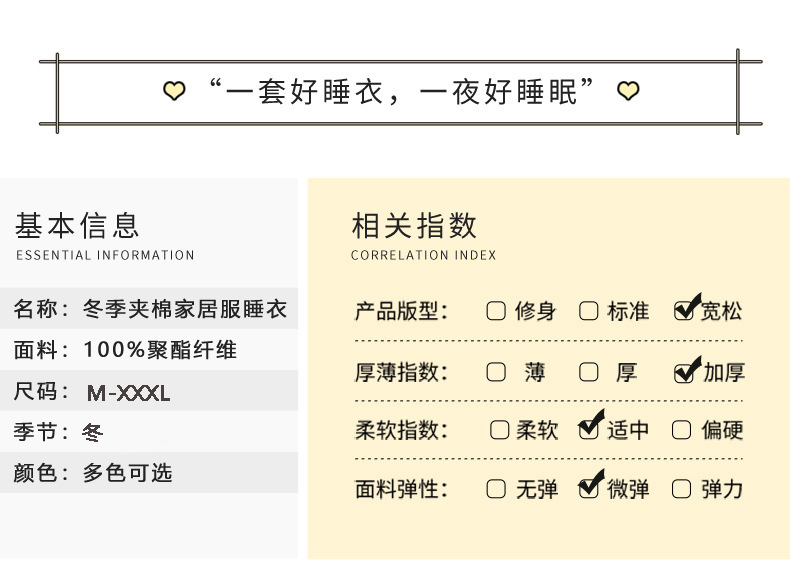Image resolution: width=790 pixels, height=577 pixels.
Task: Click the 基本信息 heading
Action: 78,225
